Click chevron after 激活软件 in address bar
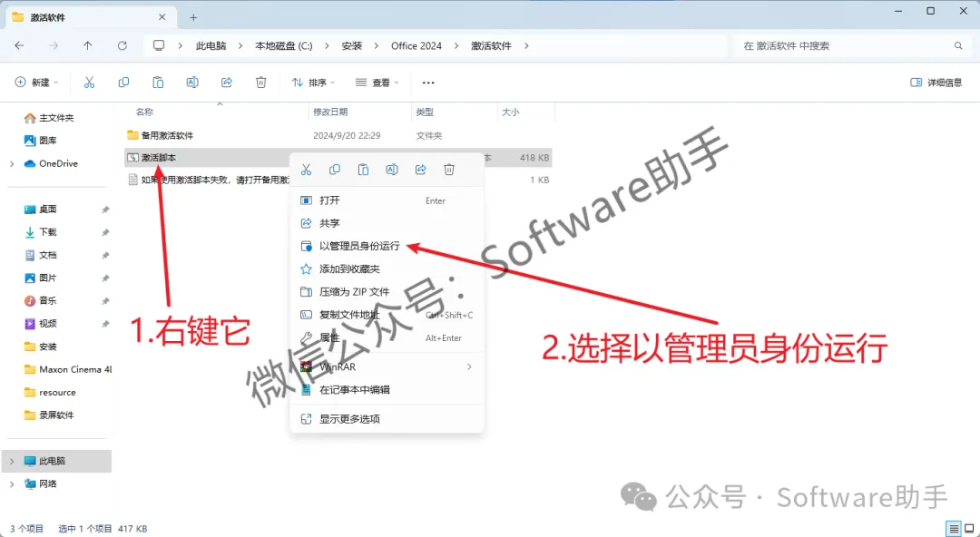Viewport: 980px width, 537px height. 526,45
